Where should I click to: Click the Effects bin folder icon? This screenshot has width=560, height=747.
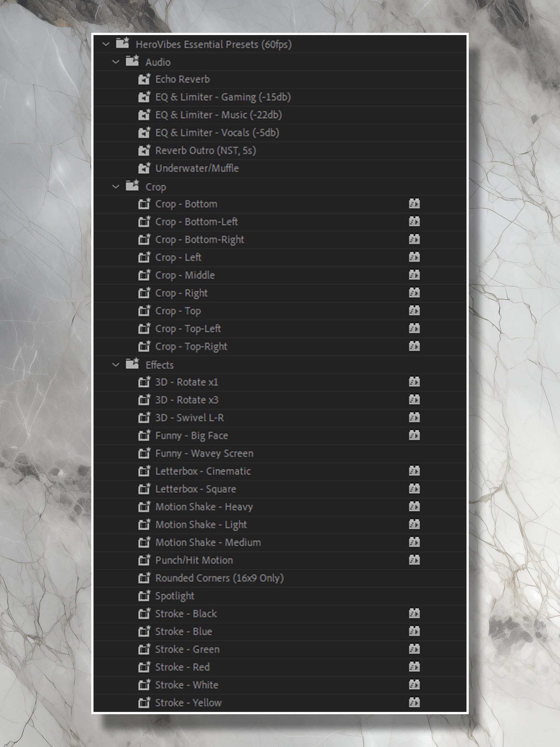pos(132,364)
